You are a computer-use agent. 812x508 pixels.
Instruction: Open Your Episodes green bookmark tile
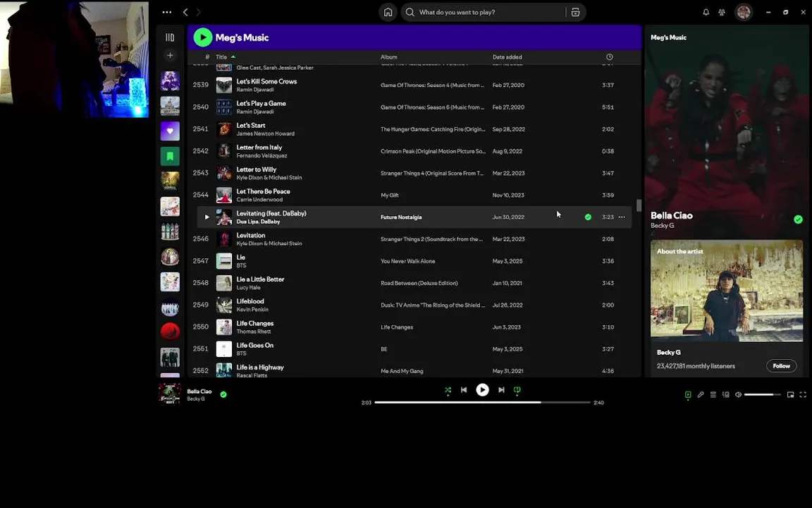point(170,156)
